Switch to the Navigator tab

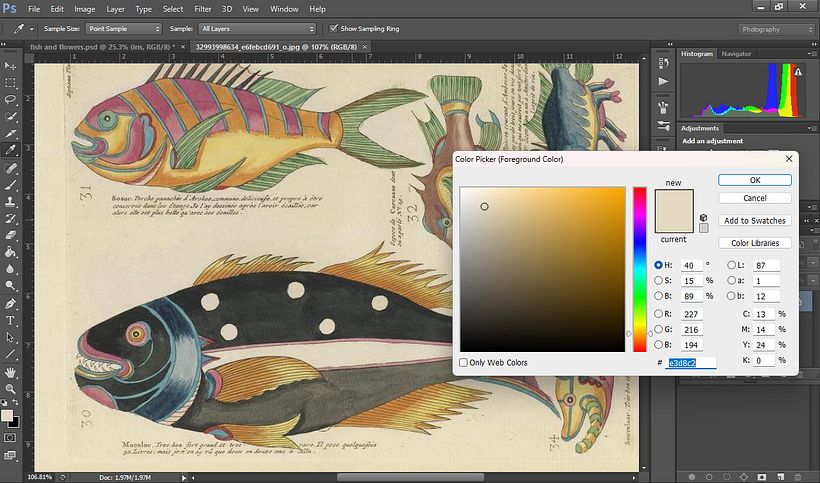(x=737, y=53)
